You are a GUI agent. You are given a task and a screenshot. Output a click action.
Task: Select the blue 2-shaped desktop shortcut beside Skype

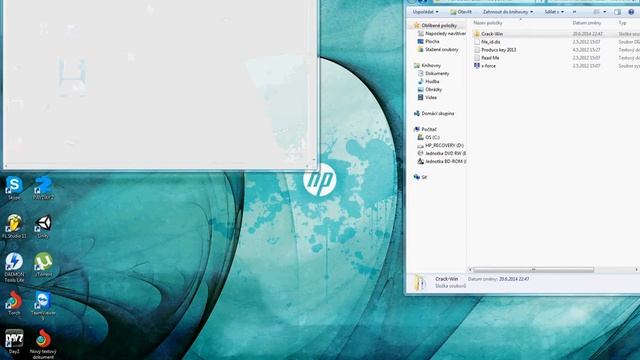click(43, 188)
